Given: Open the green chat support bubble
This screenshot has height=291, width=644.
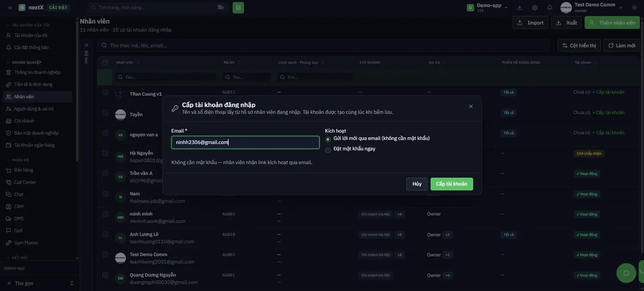Looking at the screenshot, I should tap(626, 273).
